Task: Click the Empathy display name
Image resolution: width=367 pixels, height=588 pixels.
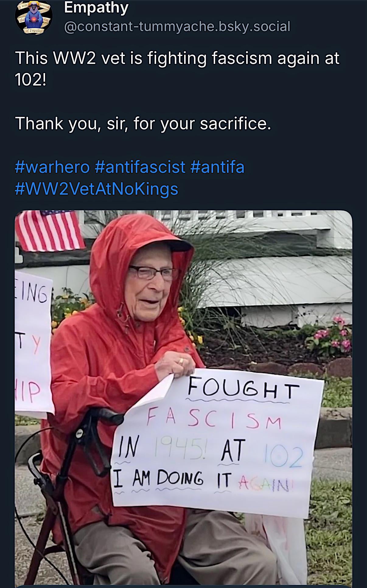Action: 96,8
